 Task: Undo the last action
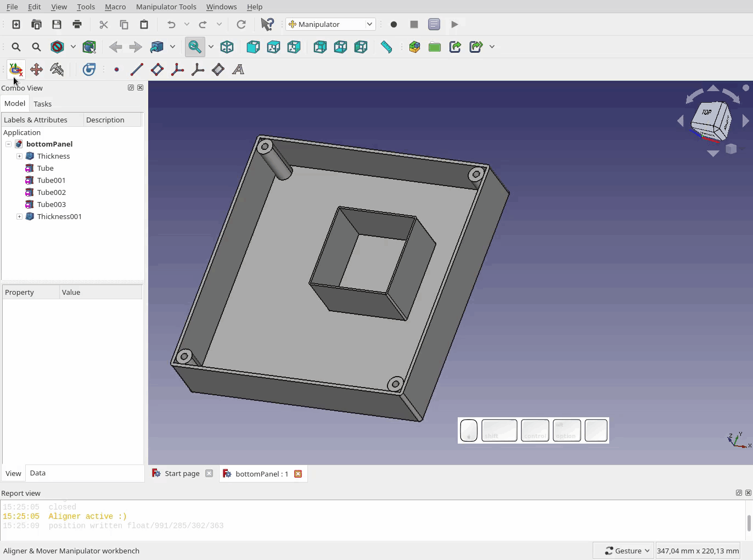[171, 24]
